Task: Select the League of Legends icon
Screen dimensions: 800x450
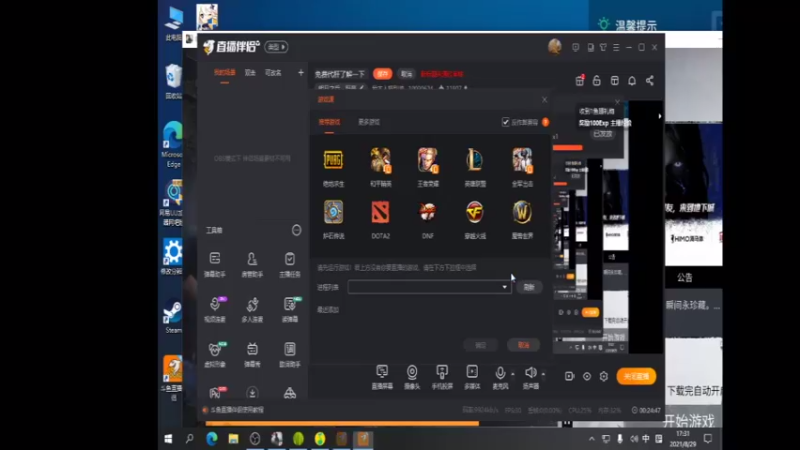Action: pyautogui.click(x=474, y=160)
